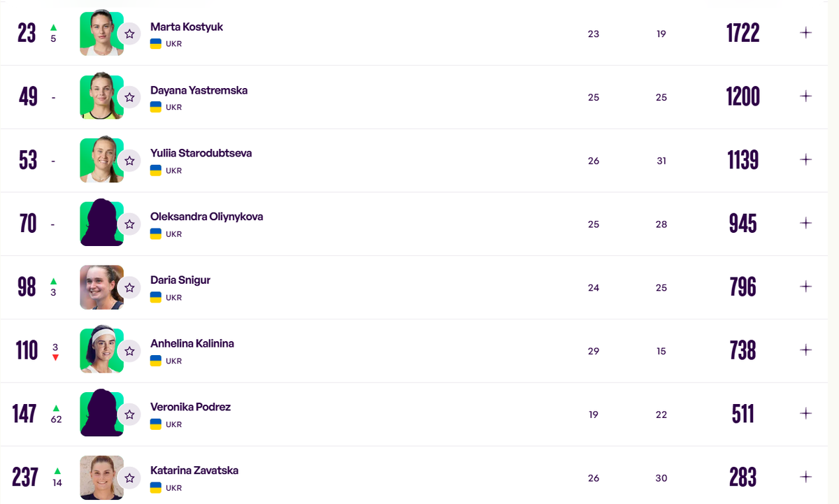
Task: Click the star icon beside Daria Snigur
Action: tap(129, 287)
